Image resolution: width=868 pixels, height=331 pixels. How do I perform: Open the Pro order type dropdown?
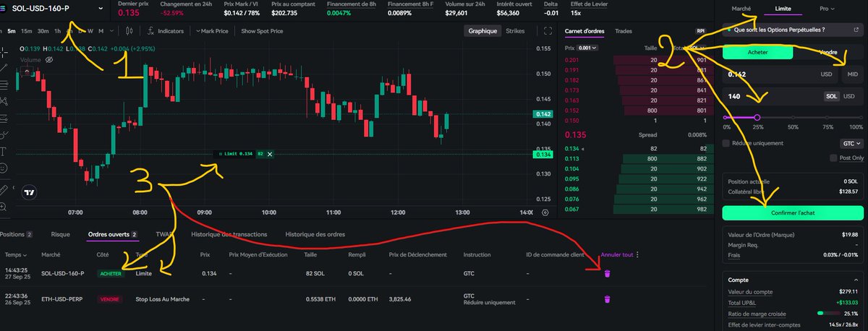click(x=827, y=9)
